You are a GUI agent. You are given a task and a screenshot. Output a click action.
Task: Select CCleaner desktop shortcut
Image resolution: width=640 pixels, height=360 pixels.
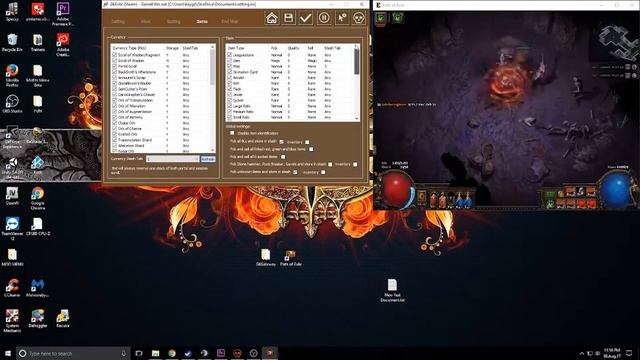[x=12, y=288]
